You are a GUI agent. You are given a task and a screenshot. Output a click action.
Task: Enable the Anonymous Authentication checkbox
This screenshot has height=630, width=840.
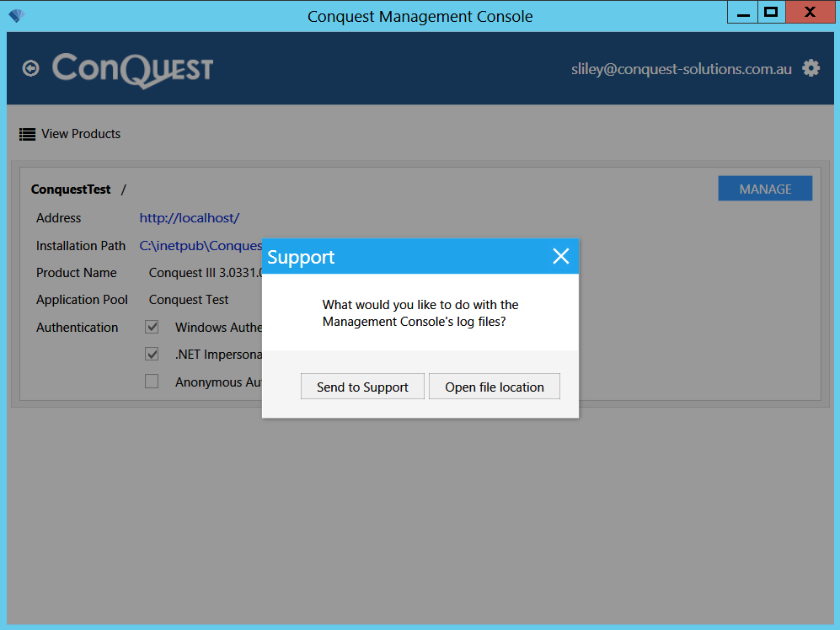(152, 382)
